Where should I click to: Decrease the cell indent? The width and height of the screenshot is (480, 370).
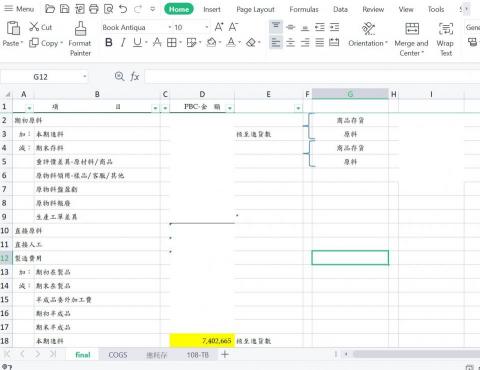point(320,27)
